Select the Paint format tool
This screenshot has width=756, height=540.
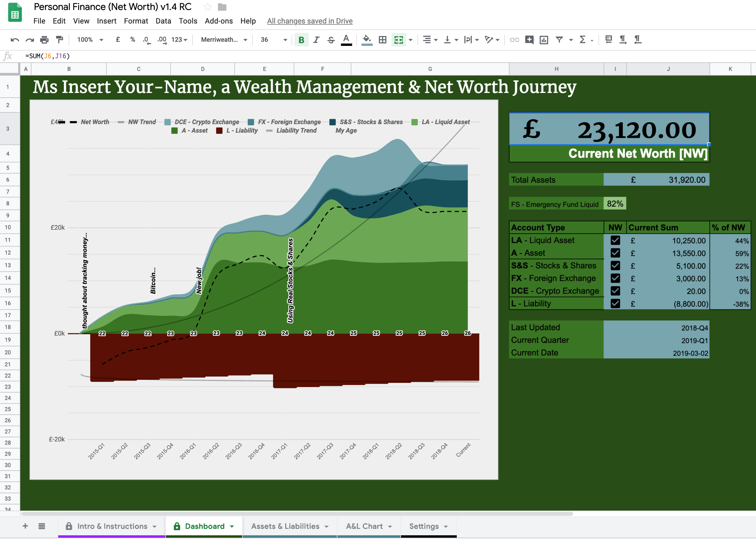point(59,40)
